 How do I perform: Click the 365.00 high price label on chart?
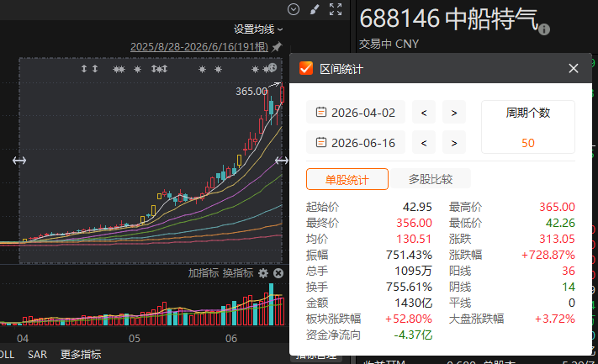pyautogui.click(x=251, y=92)
